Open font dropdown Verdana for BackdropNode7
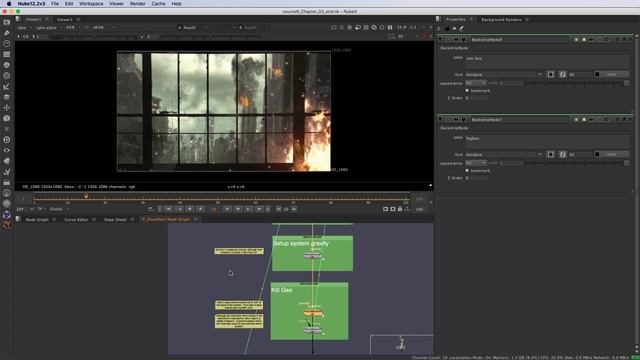This screenshot has height=360, width=640. (504, 154)
